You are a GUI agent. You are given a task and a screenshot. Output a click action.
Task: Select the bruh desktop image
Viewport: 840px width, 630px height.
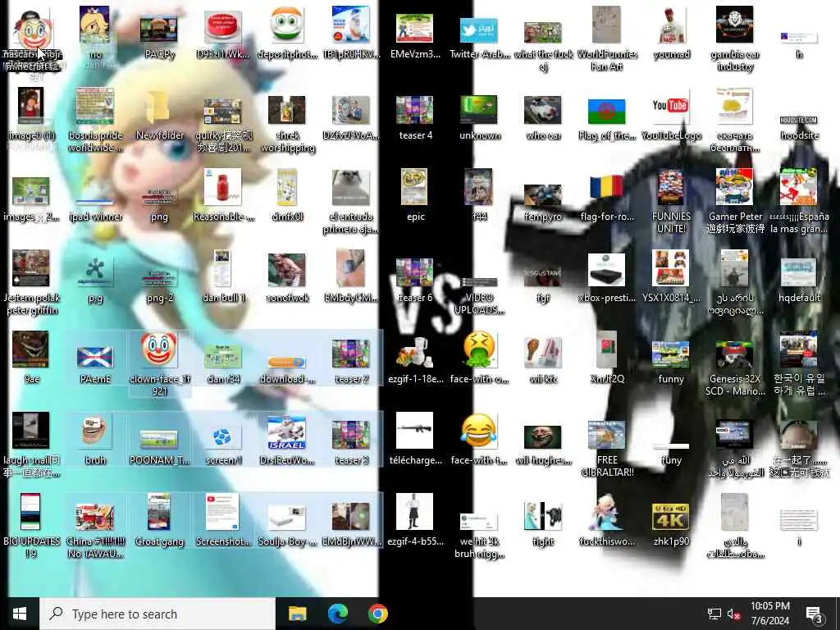point(95,441)
